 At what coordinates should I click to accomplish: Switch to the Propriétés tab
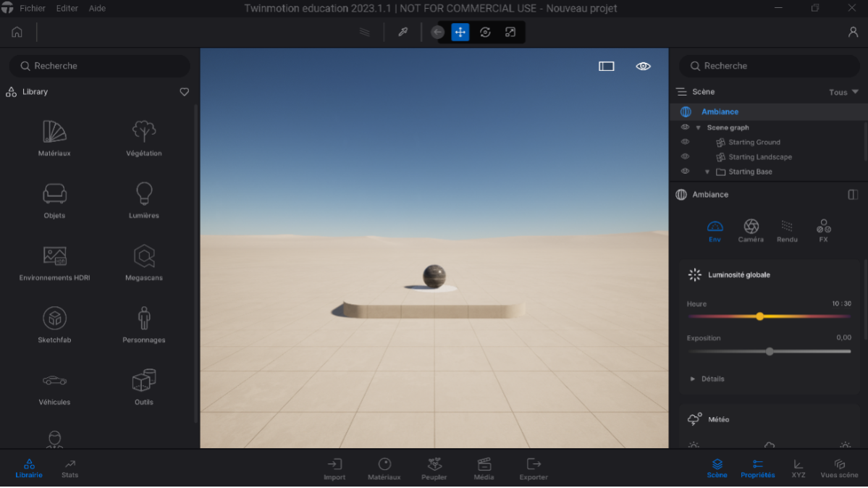click(x=757, y=468)
